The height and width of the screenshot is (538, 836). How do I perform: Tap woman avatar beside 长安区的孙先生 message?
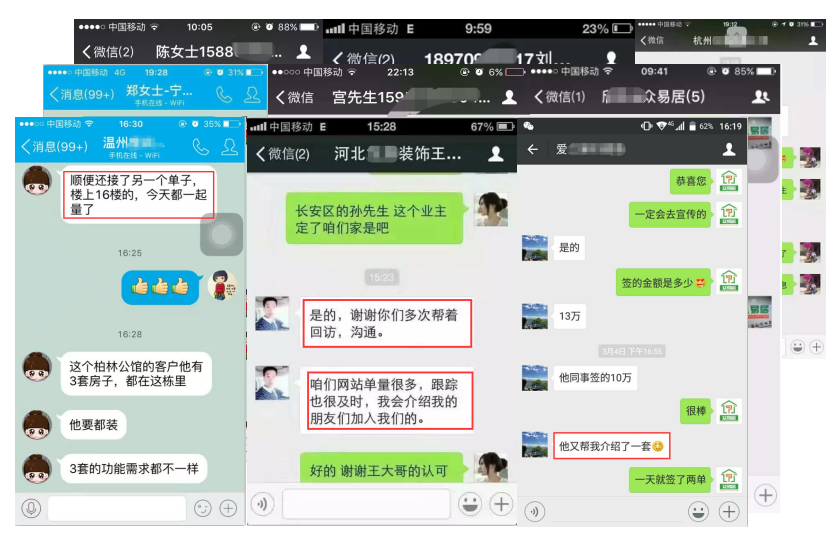490,209
